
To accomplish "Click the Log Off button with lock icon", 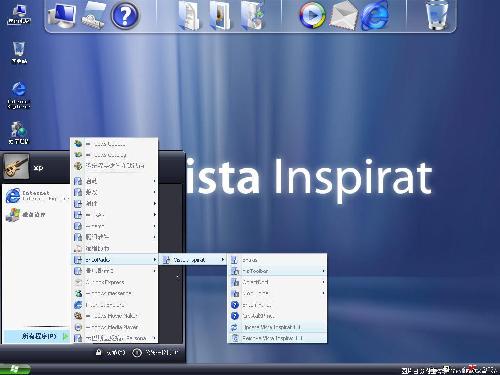I will [111, 352].
